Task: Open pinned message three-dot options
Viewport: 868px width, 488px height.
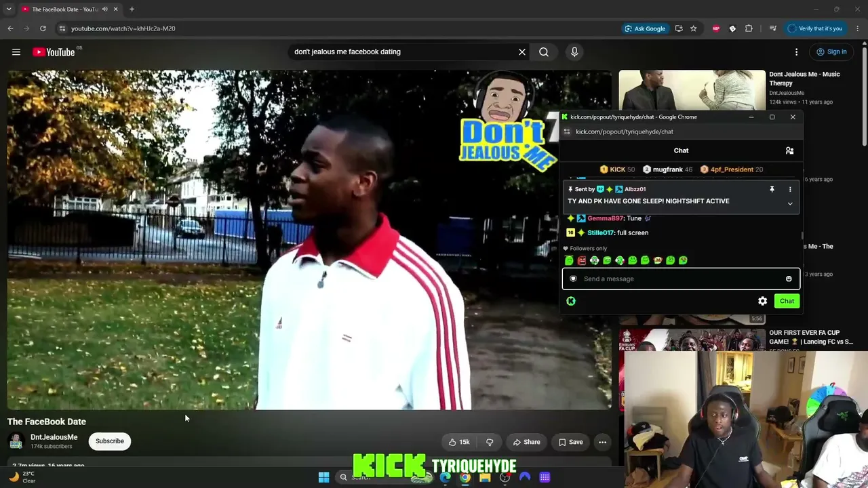Action: click(x=790, y=189)
